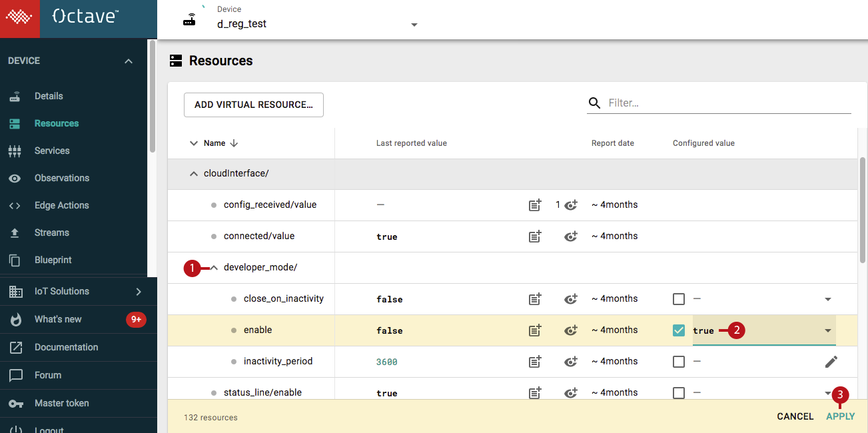Check inactivity_period configured value checkbox
Image resolution: width=868 pixels, height=433 pixels.
[679, 362]
